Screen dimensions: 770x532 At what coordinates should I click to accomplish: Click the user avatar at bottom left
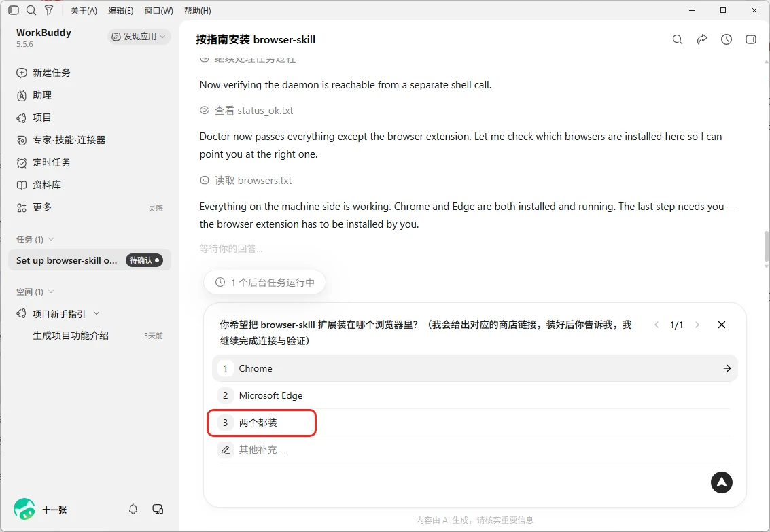(x=24, y=509)
